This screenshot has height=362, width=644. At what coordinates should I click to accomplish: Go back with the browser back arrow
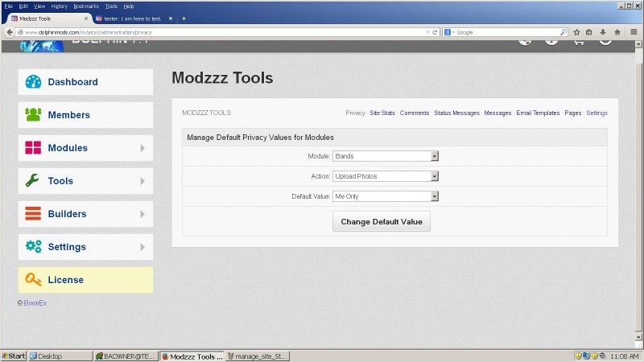point(10,32)
